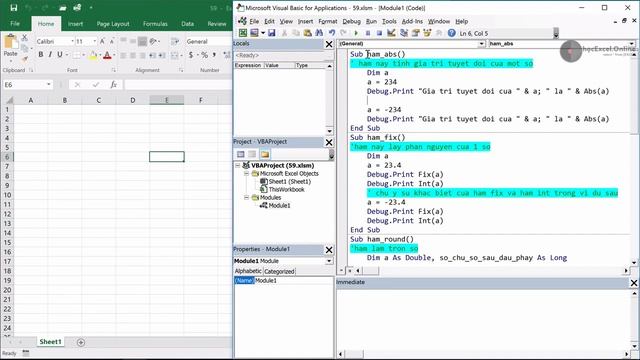Open the VBA Insert menu
Image resolution: width=640 pixels, height=360 pixels.
305,21
